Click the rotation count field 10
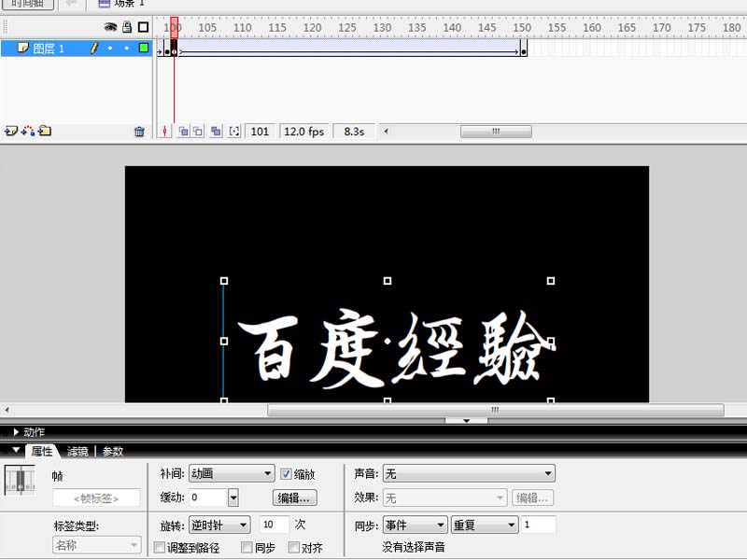The width and height of the screenshot is (747, 560). [x=275, y=525]
